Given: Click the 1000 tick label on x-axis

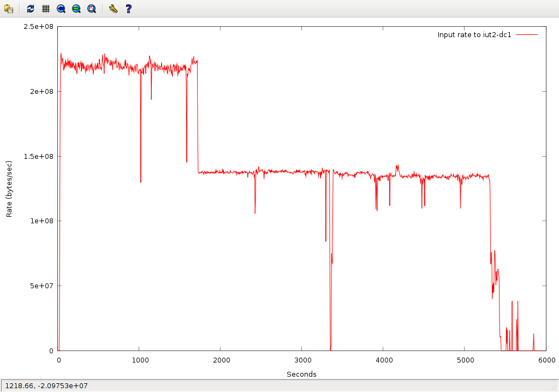Looking at the screenshot, I should [139, 360].
